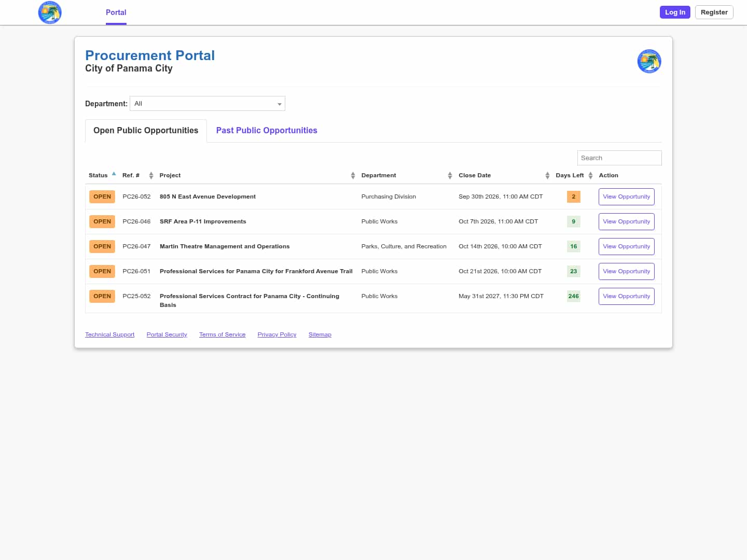Image resolution: width=747 pixels, height=560 pixels.
Task: Click the city seal beside Procurement Portal heading
Action: [649, 61]
